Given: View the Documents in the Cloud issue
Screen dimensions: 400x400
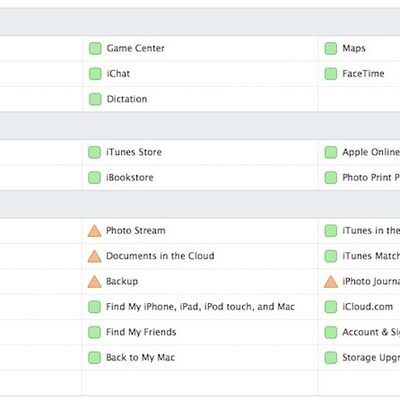Looking at the screenshot, I should pyautogui.click(x=160, y=256).
